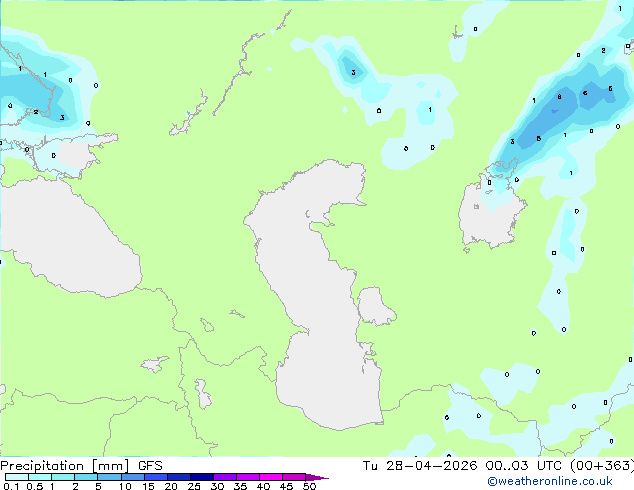Click the '3' precipitation value north of the Caspian
The height and width of the screenshot is (490, 634).
coord(353,73)
